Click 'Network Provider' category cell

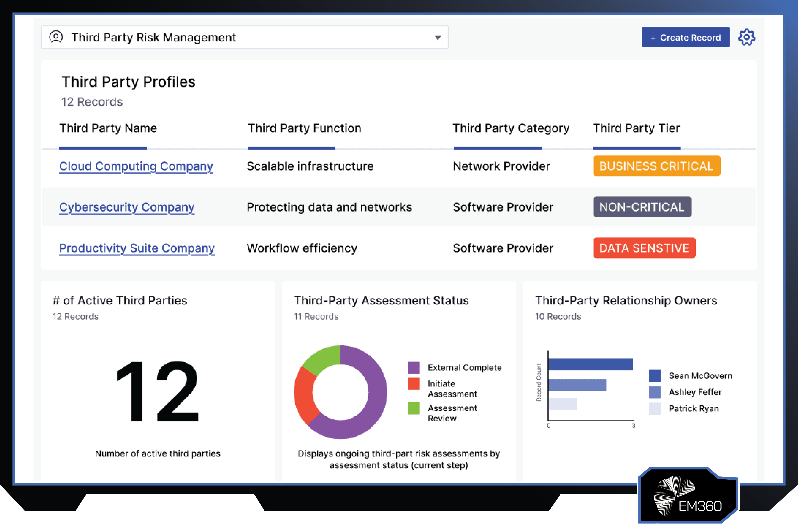click(x=501, y=166)
